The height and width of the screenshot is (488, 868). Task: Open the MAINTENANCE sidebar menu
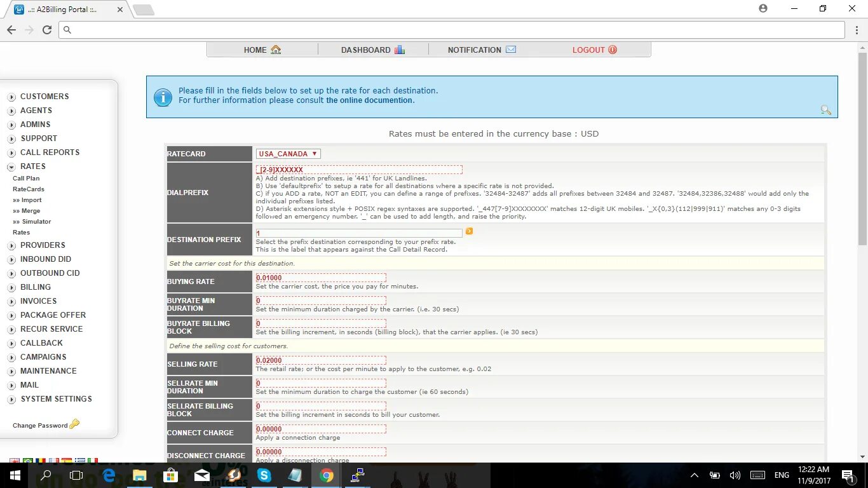point(48,371)
